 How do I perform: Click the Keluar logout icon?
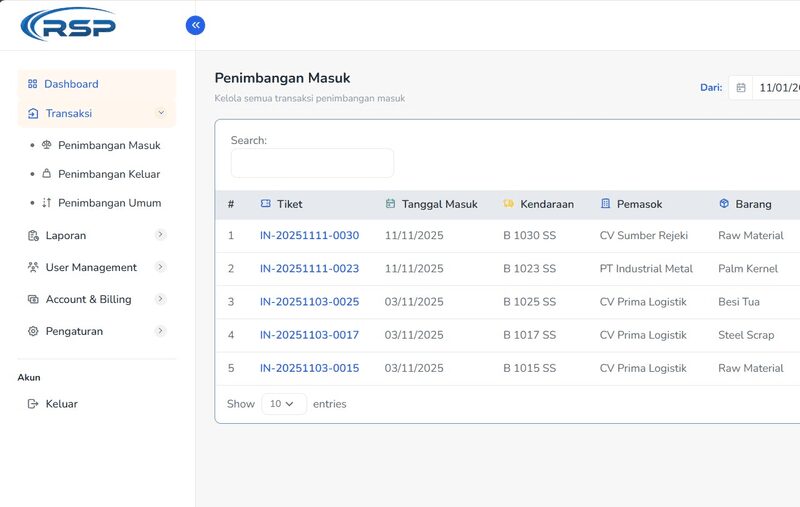[x=33, y=404]
